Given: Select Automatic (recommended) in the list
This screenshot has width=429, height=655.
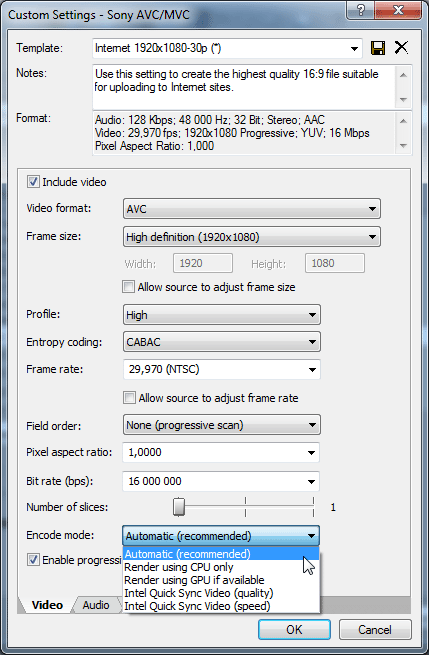Looking at the screenshot, I should (x=221, y=554).
